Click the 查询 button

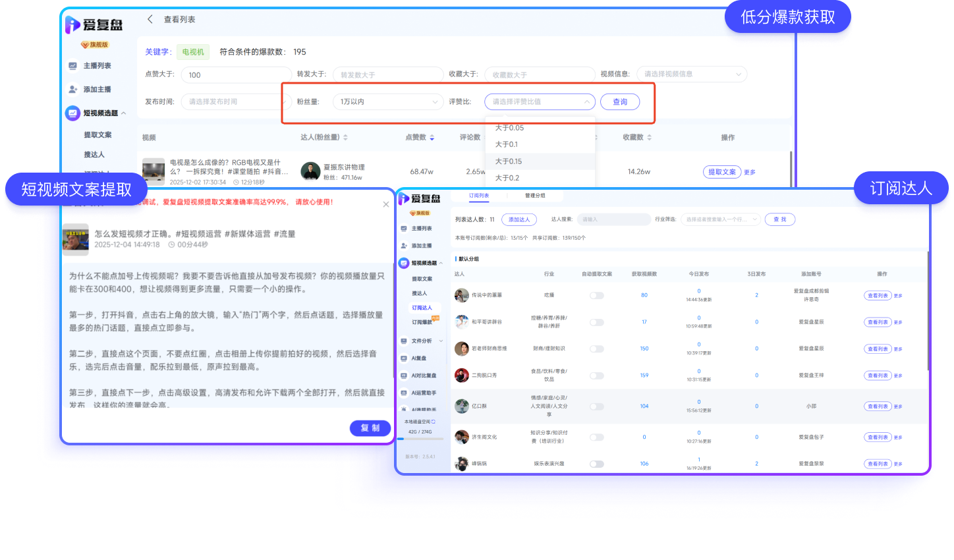point(619,102)
